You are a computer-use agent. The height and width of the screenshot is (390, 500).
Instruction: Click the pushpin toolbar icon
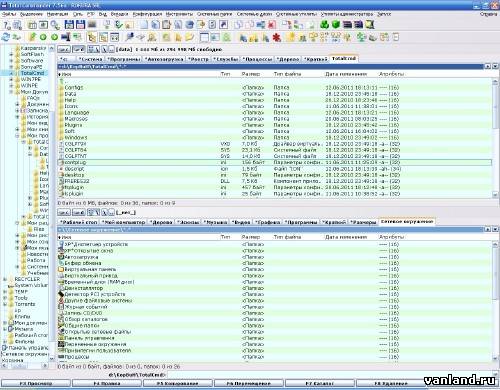click(x=129, y=37)
